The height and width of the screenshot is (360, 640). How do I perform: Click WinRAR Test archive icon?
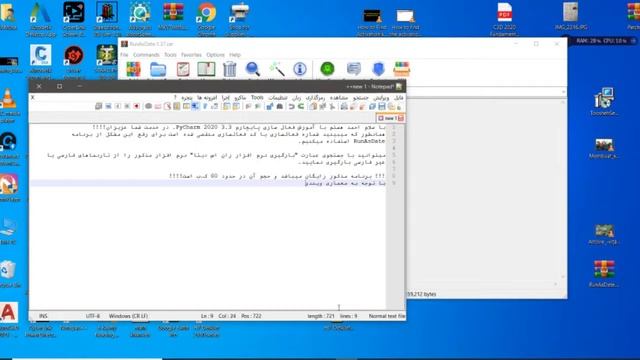pos(183,69)
